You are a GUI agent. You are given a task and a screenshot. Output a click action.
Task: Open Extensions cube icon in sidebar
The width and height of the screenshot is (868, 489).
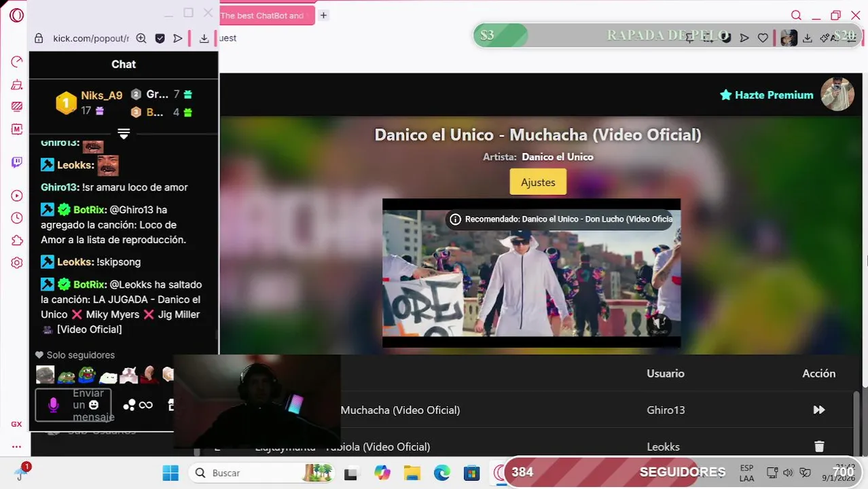point(17,240)
